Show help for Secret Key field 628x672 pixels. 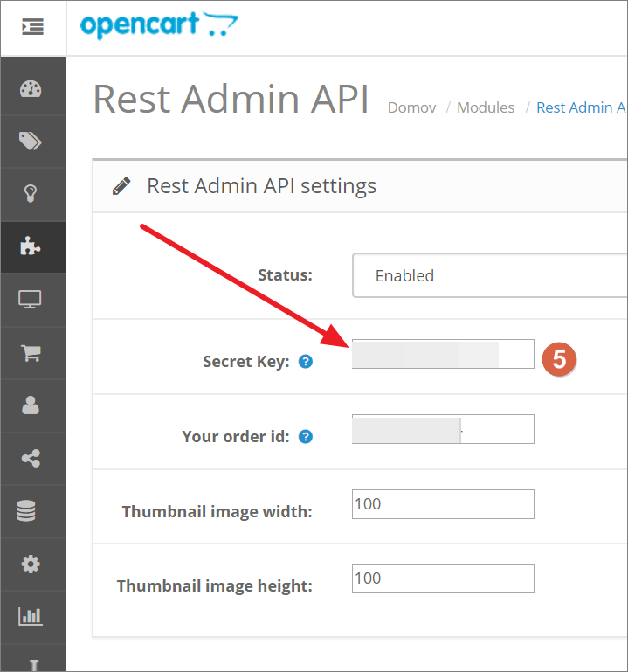click(306, 362)
